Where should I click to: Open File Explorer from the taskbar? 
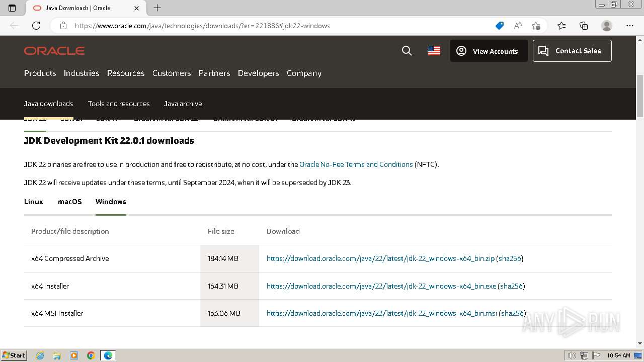click(x=57, y=355)
